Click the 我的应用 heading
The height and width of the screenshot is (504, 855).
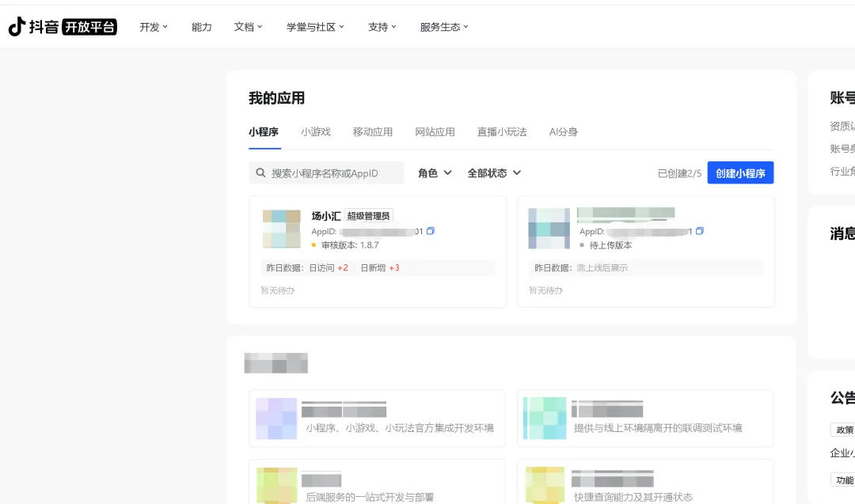276,98
